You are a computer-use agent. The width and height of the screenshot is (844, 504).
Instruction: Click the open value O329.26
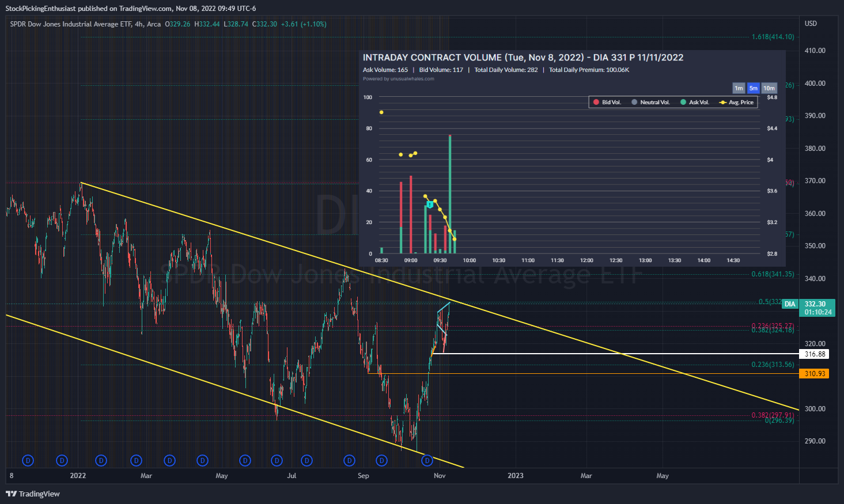click(177, 24)
